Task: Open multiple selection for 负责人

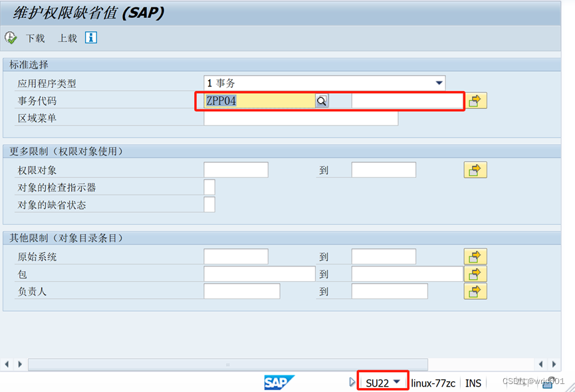Action: [475, 291]
